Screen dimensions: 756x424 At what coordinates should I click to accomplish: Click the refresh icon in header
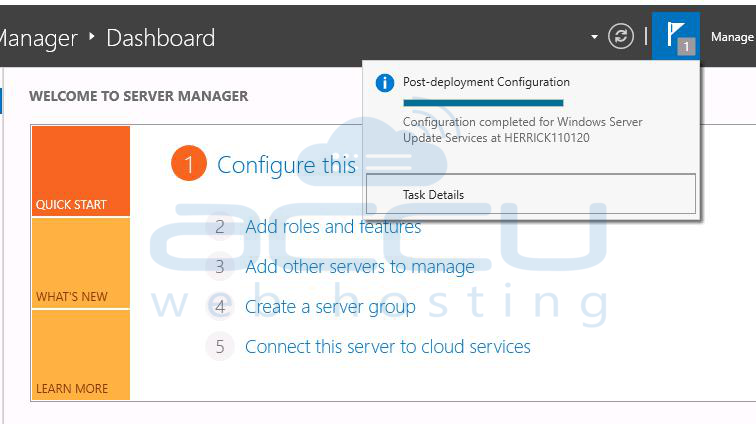tap(621, 36)
